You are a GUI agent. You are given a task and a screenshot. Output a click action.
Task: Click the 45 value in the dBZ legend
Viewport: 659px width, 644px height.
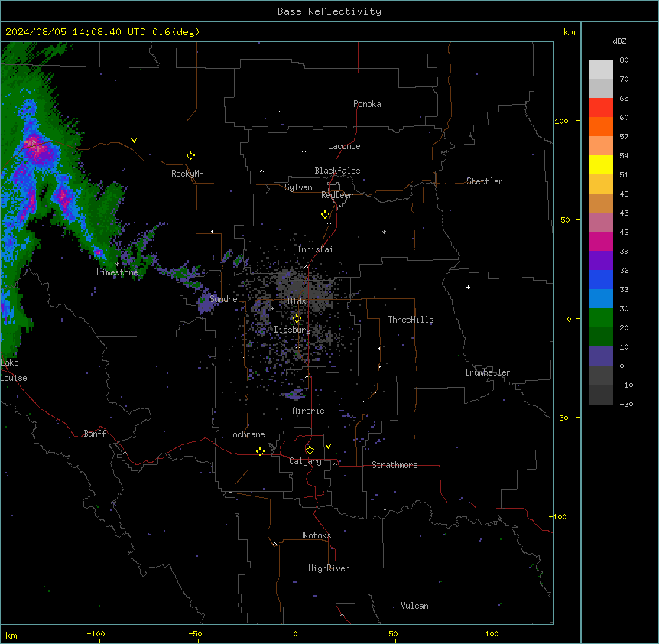(624, 213)
